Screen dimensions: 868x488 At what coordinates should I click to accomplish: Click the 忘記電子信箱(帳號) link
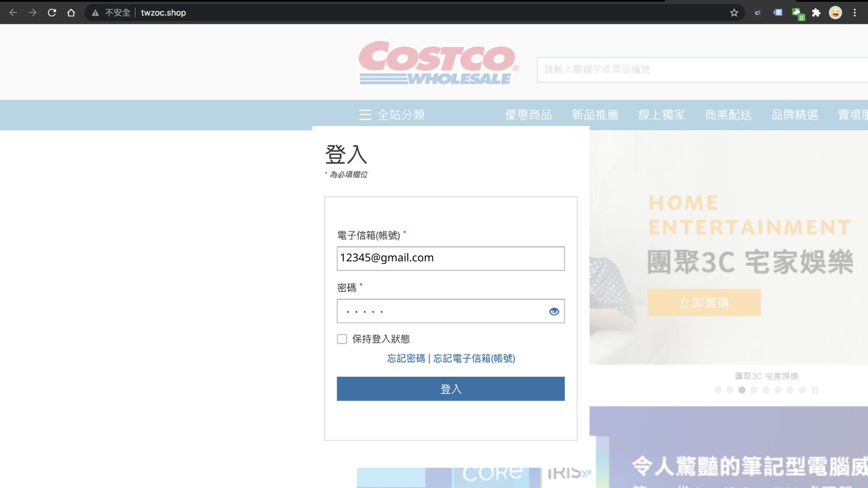(474, 358)
